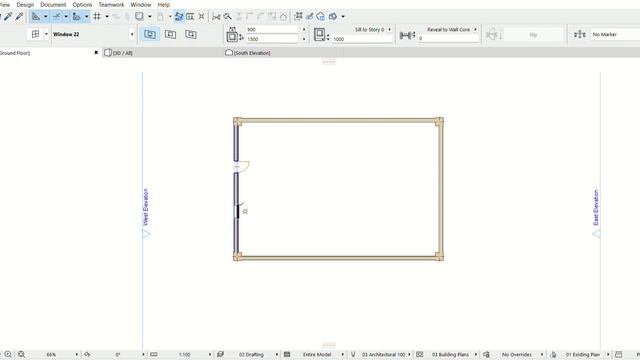Screen dimensions: 640x360
Task: Edit the window width field showing 900
Action: [272, 30]
